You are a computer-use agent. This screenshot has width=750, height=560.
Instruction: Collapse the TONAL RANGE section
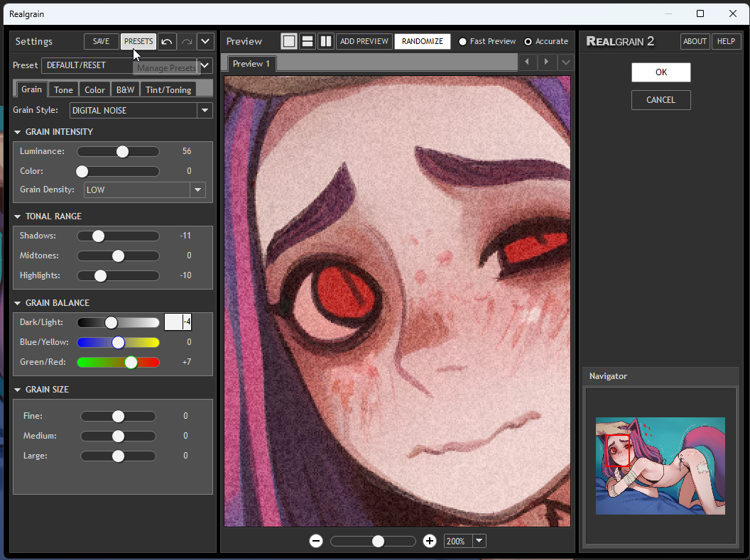(18, 216)
